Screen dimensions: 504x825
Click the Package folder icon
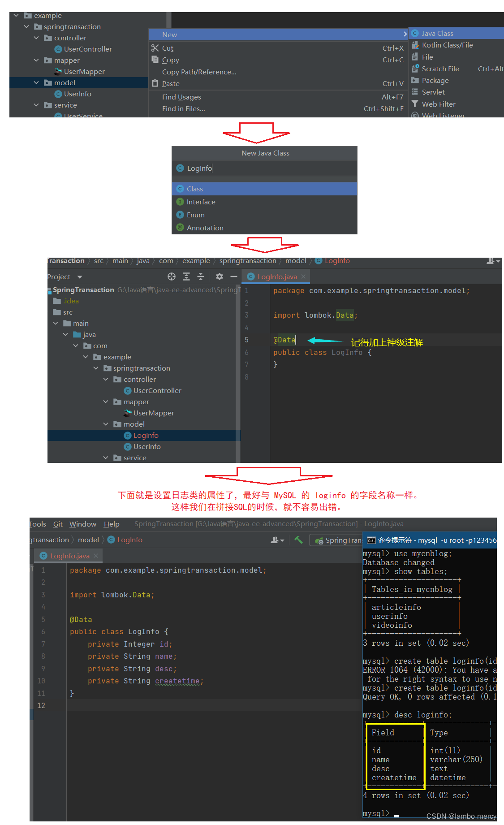[x=415, y=80]
